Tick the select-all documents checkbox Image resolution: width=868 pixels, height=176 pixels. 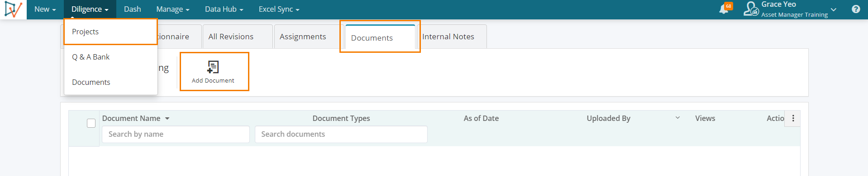pos(91,123)
